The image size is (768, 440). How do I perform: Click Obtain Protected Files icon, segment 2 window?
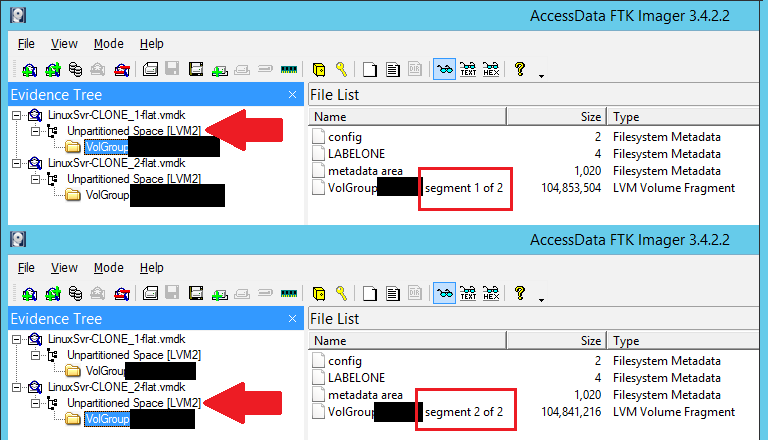click(319, 293)
